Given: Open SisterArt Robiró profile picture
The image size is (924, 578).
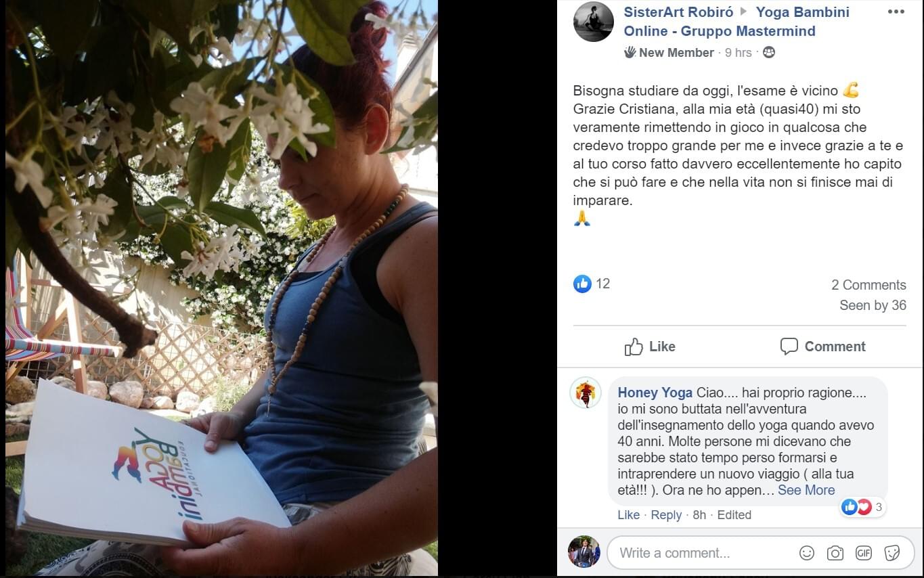Looking at the screenshot, I should [x=593, y=22].
